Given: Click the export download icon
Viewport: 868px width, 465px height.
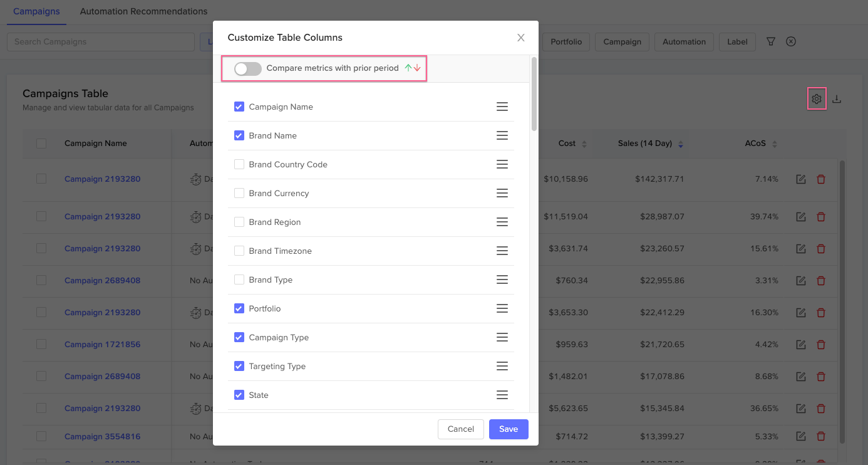Looking at the screenshot, I should [837, 98].
